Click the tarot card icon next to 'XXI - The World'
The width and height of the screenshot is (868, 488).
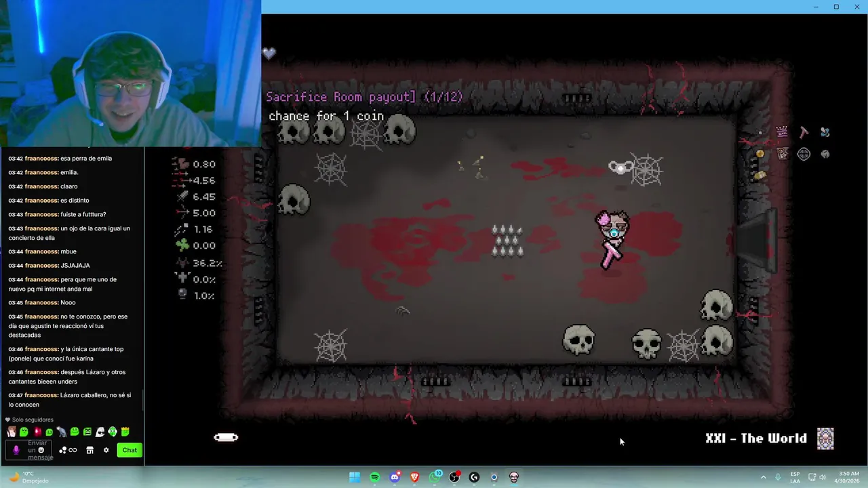pyautogui.click(x=825, y=439)
